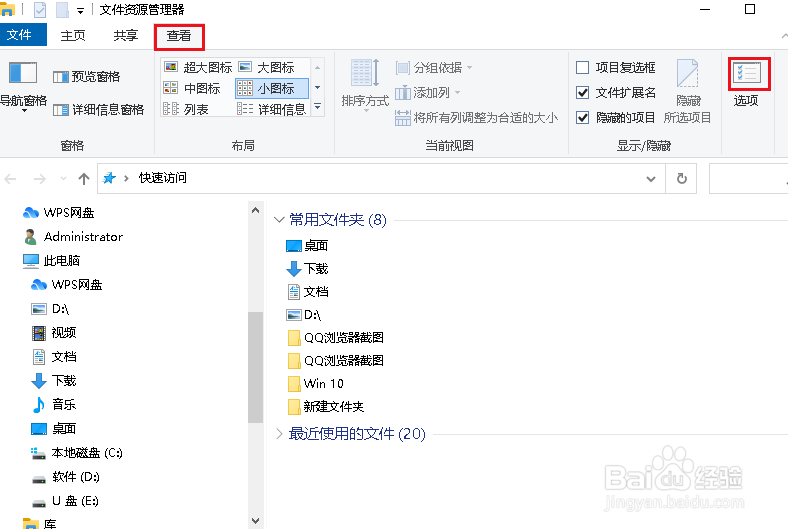788x530 pixels.
Task: Uncheck the 隐藏的项目 checkbox
Action: point(582,118)
